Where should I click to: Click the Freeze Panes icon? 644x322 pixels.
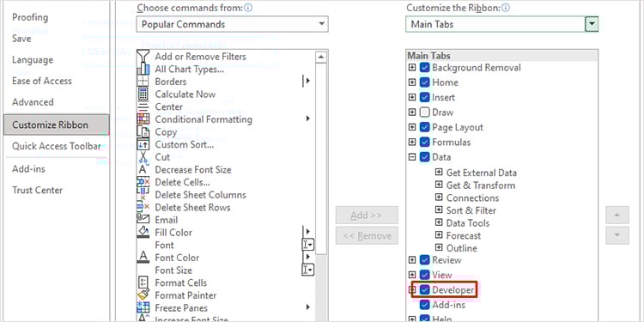143,307
